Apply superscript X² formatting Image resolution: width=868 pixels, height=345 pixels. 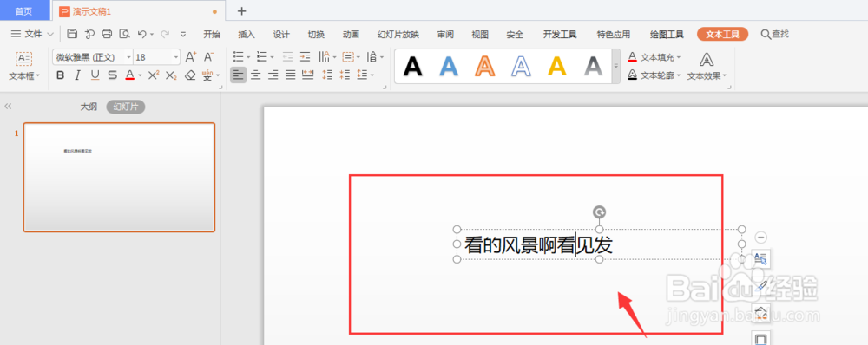click(x=154, y=75)
